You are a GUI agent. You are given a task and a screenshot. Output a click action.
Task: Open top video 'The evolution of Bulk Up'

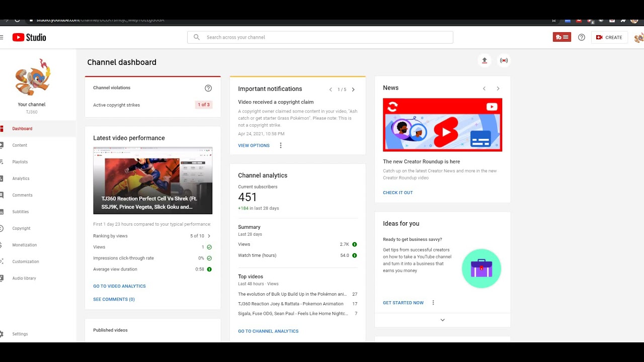coord(292,294)
